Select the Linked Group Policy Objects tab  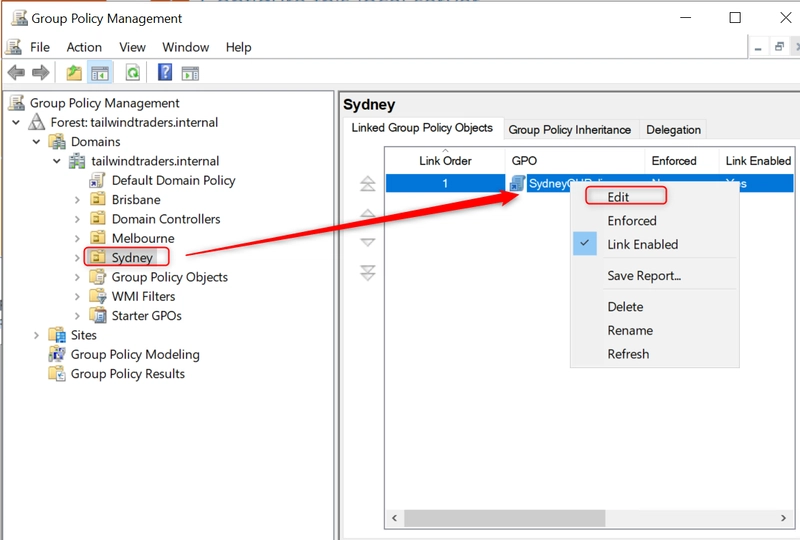(422, 128)
